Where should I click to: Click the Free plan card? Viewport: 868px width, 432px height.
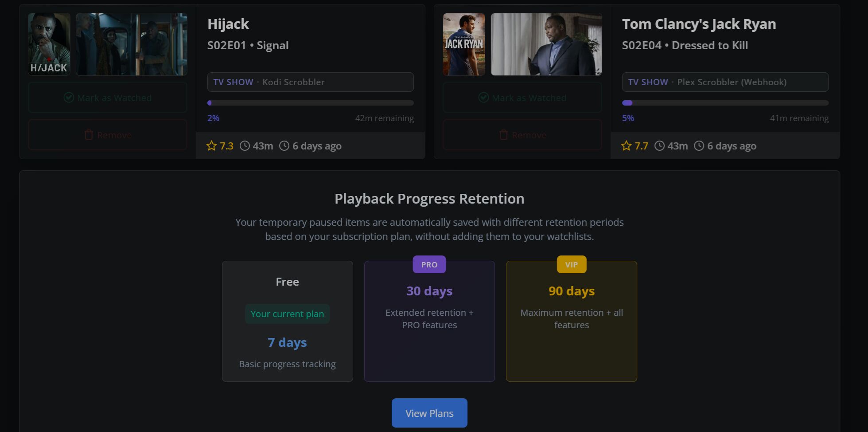tap(288, 321)
